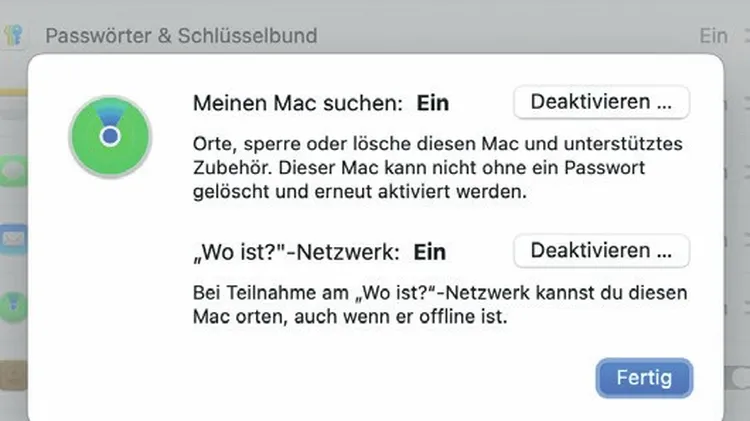Click the description starting with Bei Teilnahme am
Viewport: 750px width, 421px height.
click(x=440, y=305)
